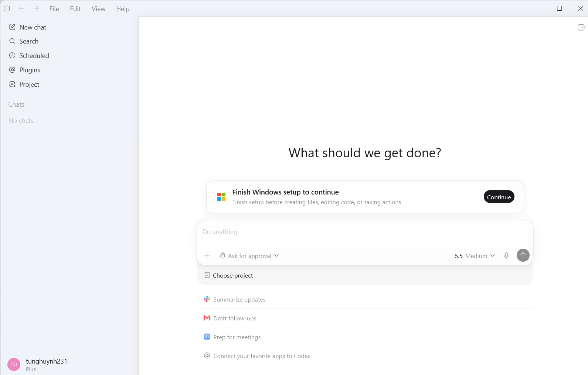This screenshot has height=375, width=588.
Task: Click the Chats section heading
Action: [16, 104]
